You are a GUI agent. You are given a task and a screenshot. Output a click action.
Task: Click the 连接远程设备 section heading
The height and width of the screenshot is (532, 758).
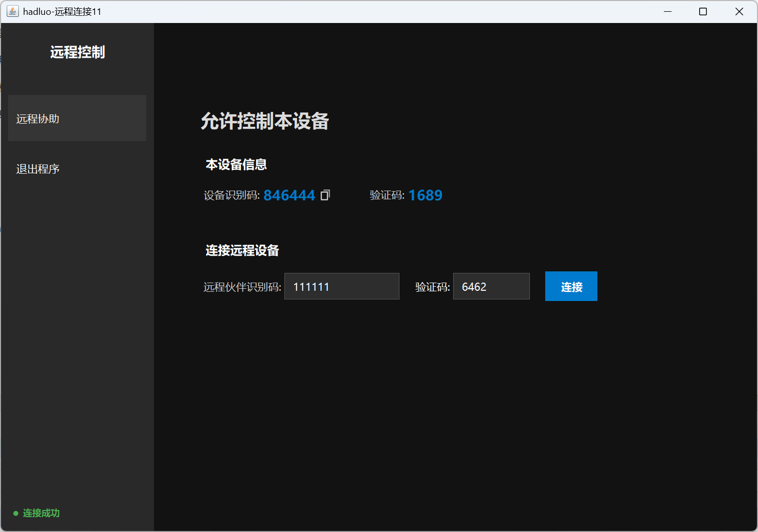coord(242,250)
